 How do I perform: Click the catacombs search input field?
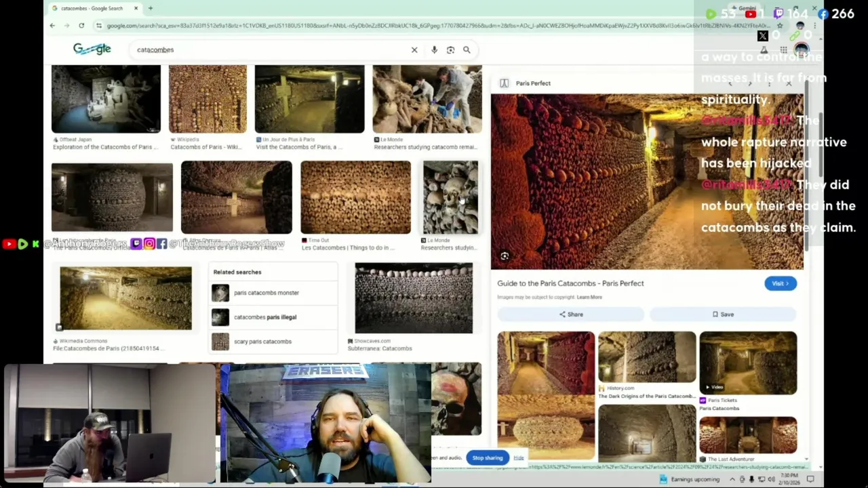click(271, 49)
